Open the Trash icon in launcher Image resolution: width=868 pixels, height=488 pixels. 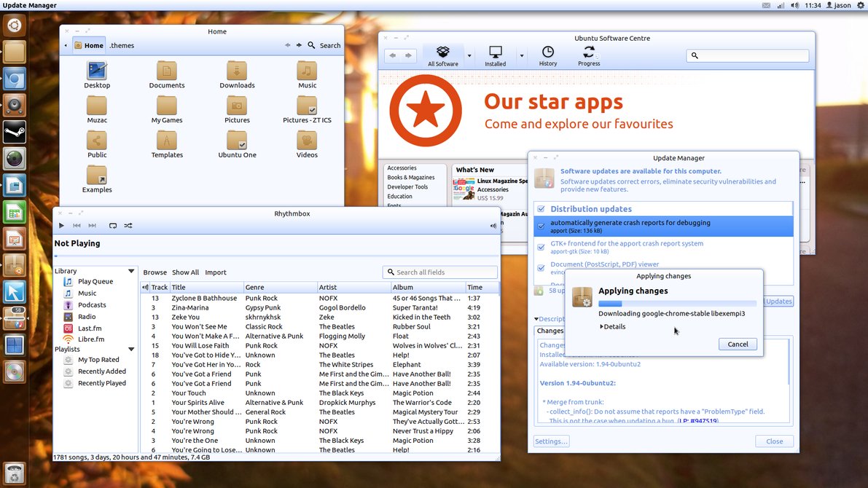coord(15,473)
